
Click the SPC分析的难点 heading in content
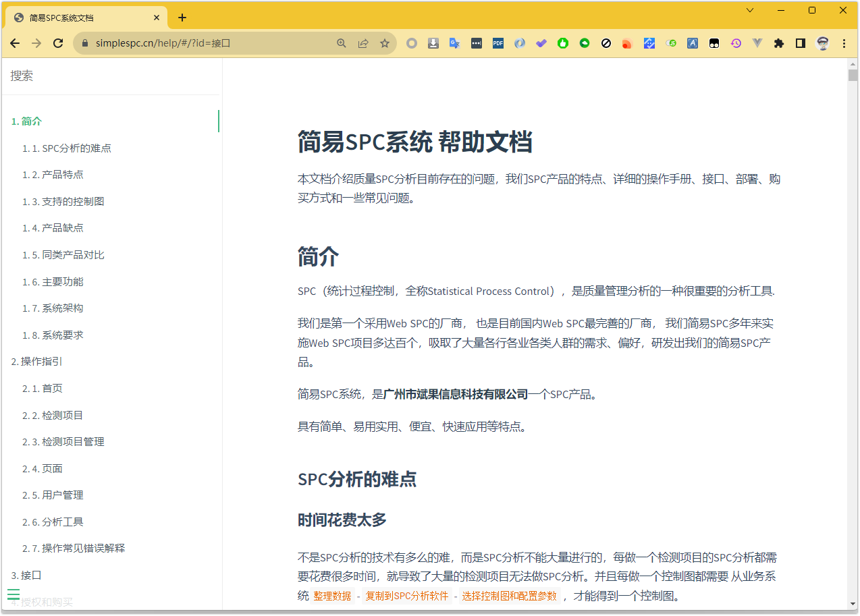tap(357, 480)
